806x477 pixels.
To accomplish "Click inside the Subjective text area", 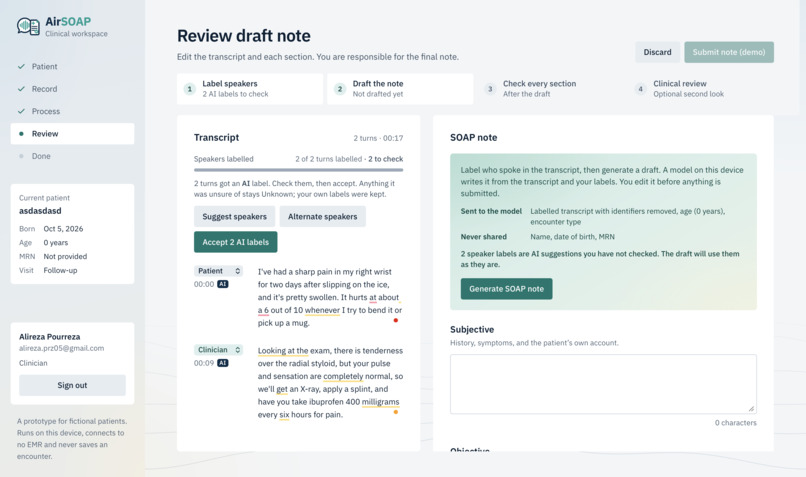I will pos(603,384).
